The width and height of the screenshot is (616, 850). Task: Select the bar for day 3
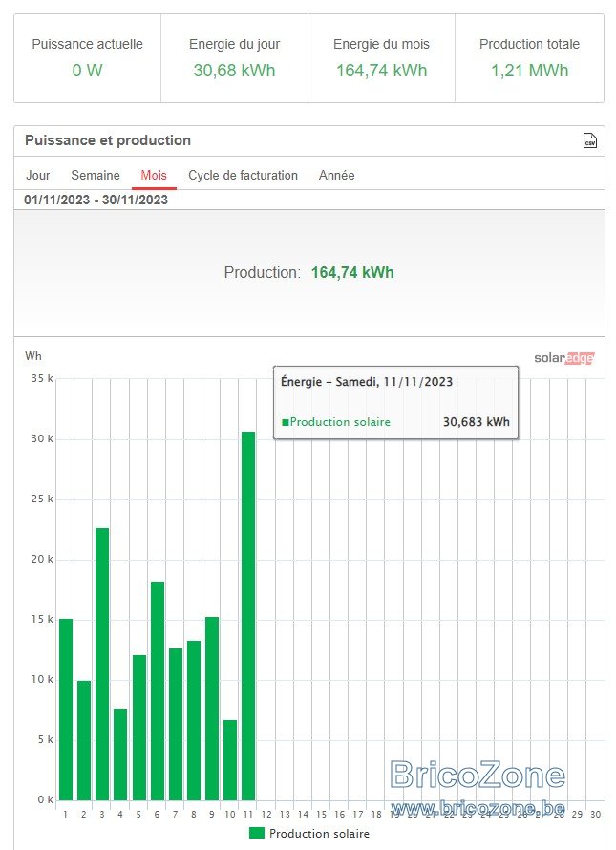click(x=102, y=664)
